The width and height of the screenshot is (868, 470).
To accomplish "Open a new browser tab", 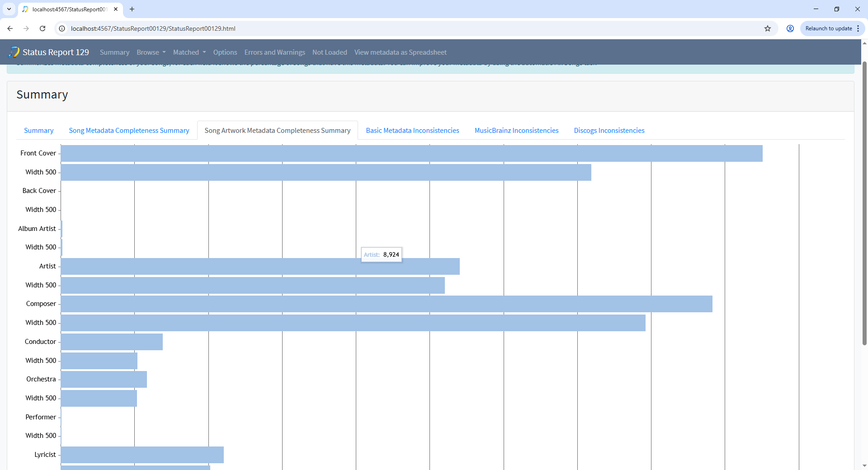I will click(x=132, y=9).
